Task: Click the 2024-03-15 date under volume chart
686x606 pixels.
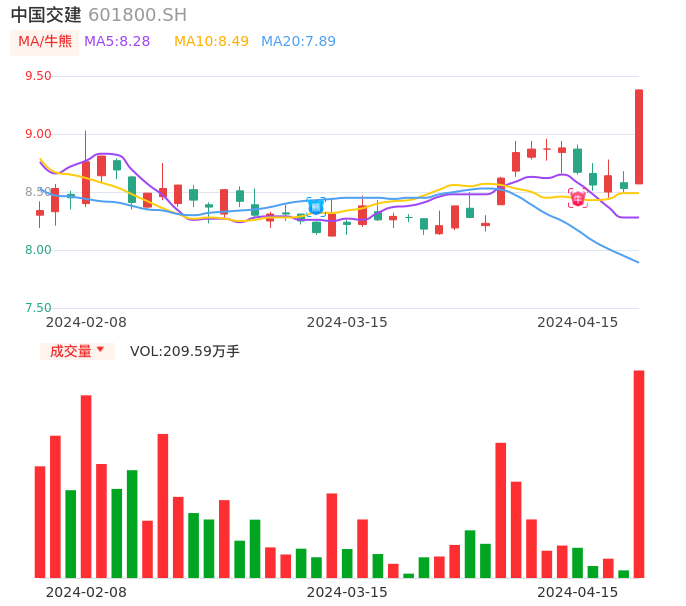Action: click(x=347, y=592)
